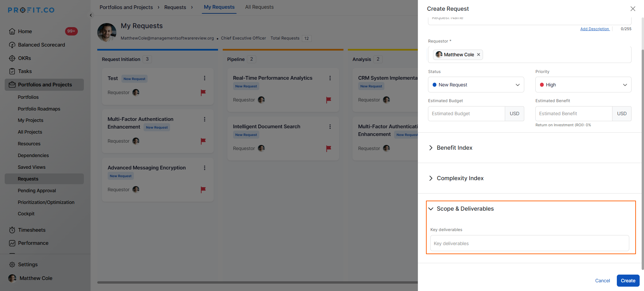Image resolution: width=644 pixels, height=291 pixels.
Task: Open Matthew Cole account at sidebar bottom
Action: click(31, 278)
